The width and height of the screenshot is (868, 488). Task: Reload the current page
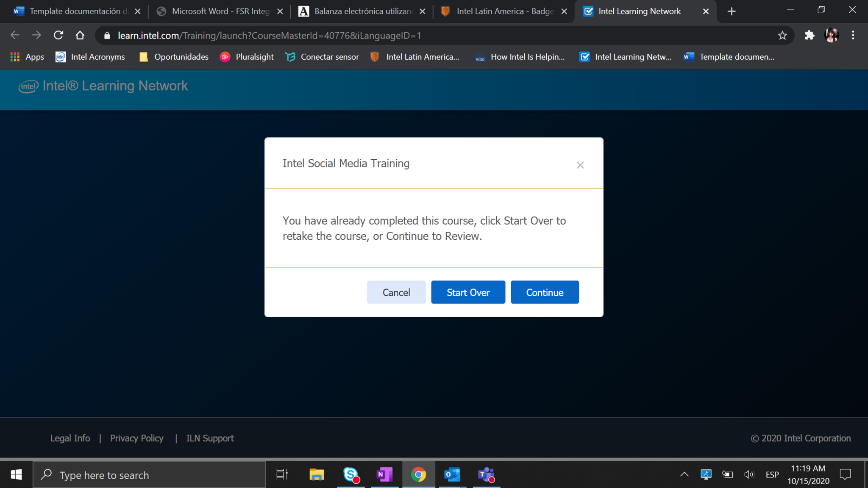[58, 36]
